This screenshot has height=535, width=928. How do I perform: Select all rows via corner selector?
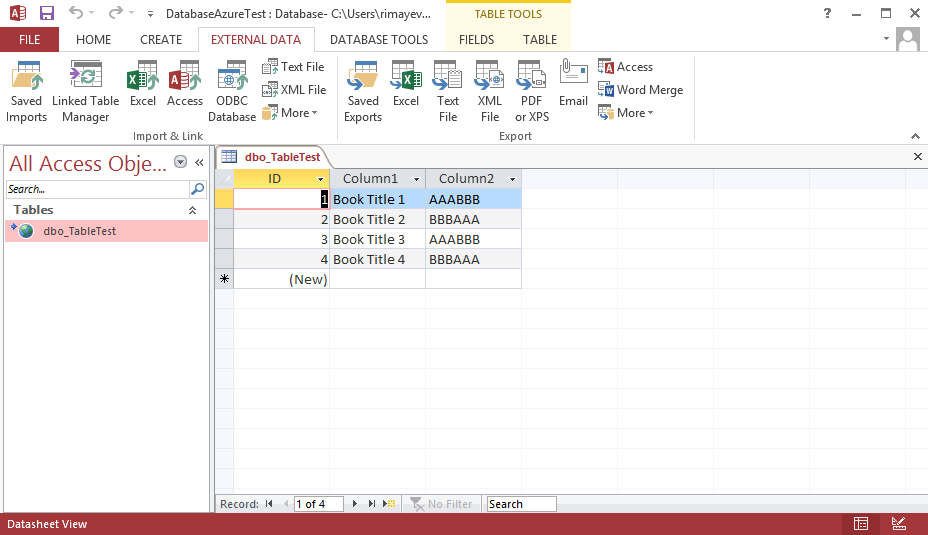point(224,179)
